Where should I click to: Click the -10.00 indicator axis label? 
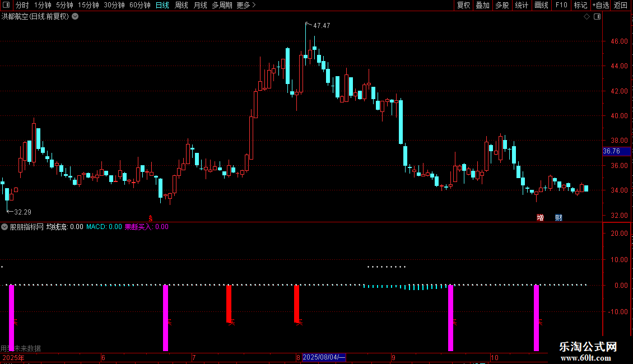[618, 312]
